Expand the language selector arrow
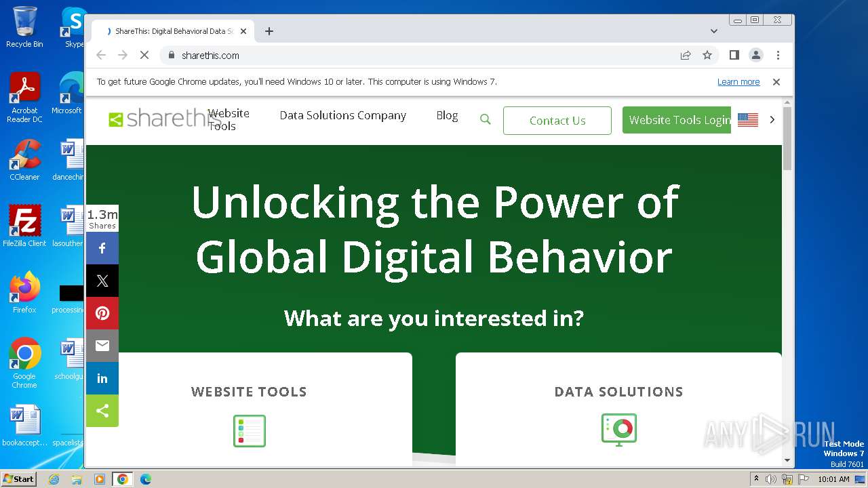 772,120
